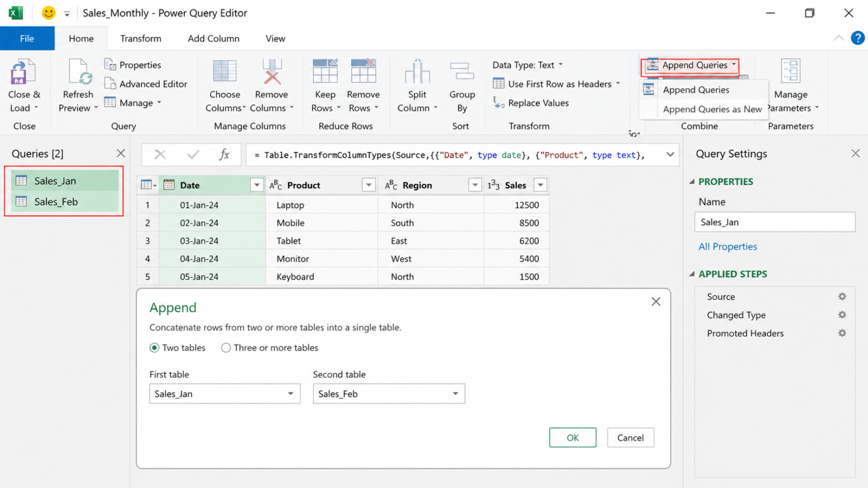The height and width of the screenshot is (488, 868).
Task: Click the formula bar text
Action: 449,155
